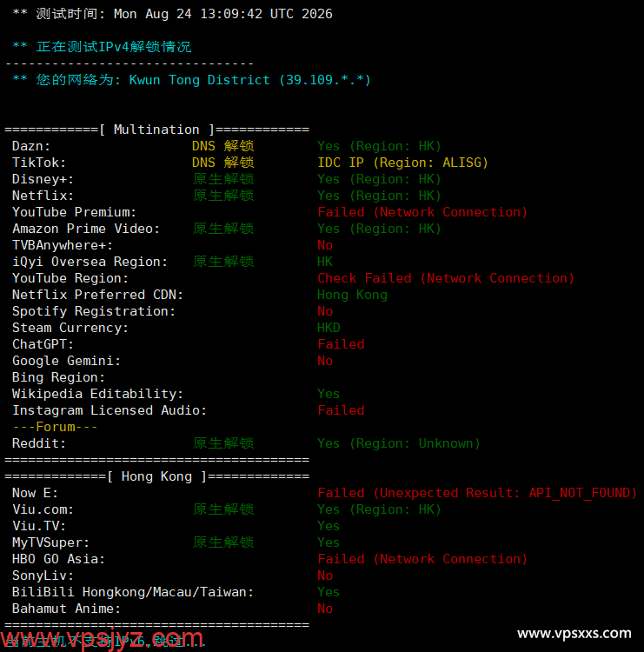
Task: Click the 'No' result for Bahamut Anime
Action: pyautogui.click(x=325, y=609)
